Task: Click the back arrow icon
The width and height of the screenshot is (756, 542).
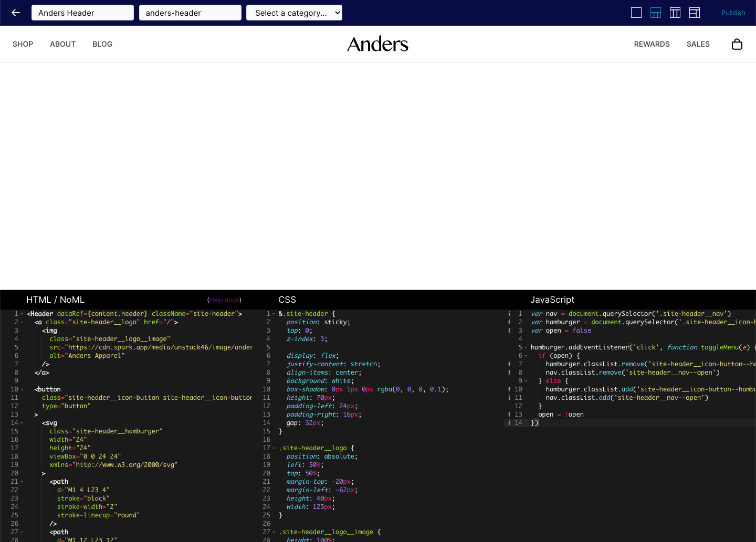Action: pyautogui.click(x=16, y=13)
